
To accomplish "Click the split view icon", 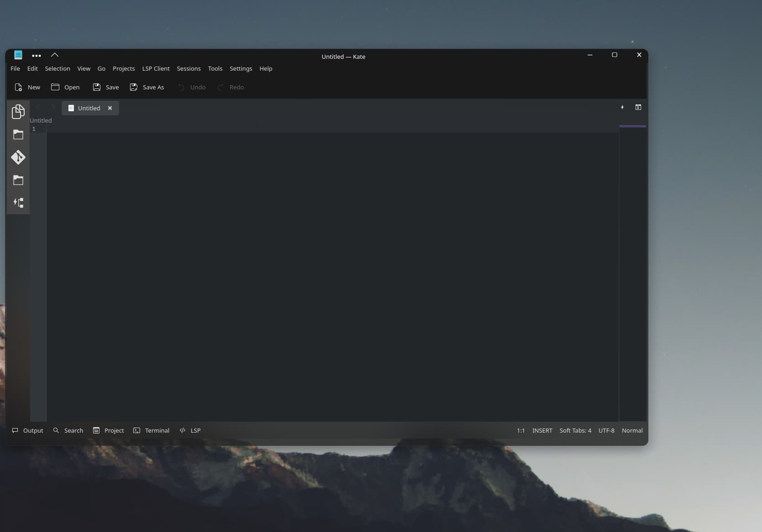I will click(638, 107).
